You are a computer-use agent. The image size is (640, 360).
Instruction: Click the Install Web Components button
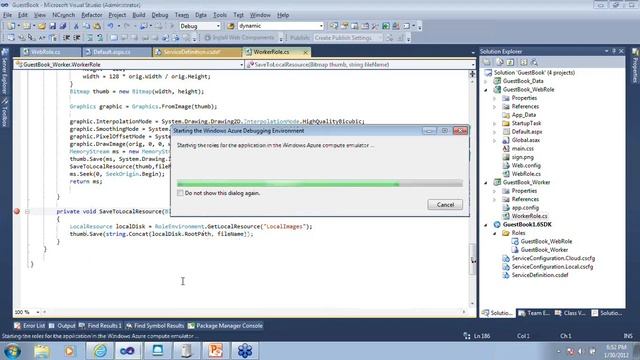(239, 38)
